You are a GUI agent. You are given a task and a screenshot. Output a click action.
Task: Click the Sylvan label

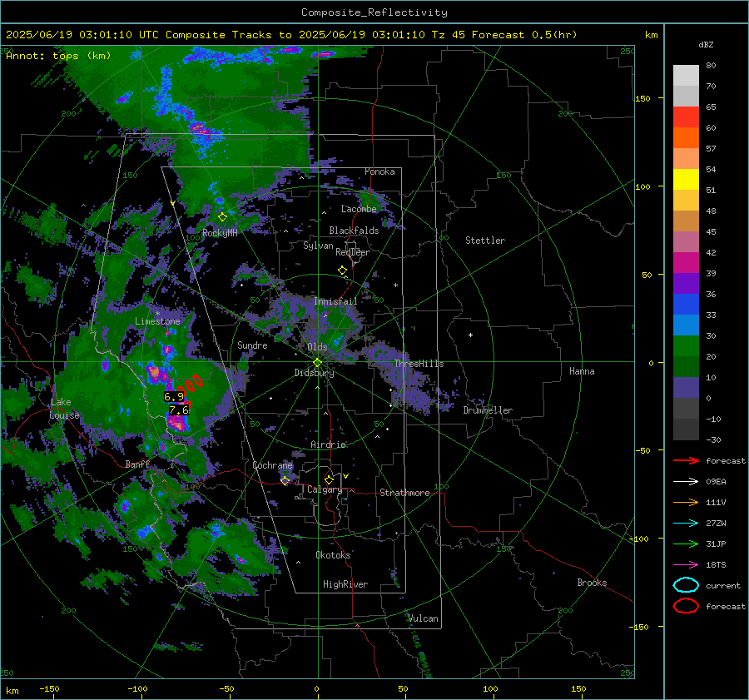click(318, 246)
